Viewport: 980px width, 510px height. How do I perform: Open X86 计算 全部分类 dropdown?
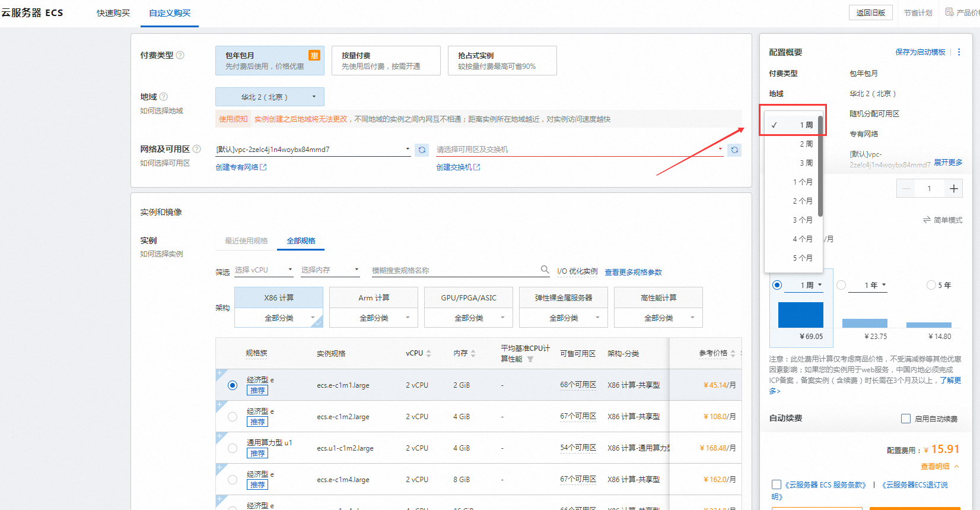coord(279,318)
